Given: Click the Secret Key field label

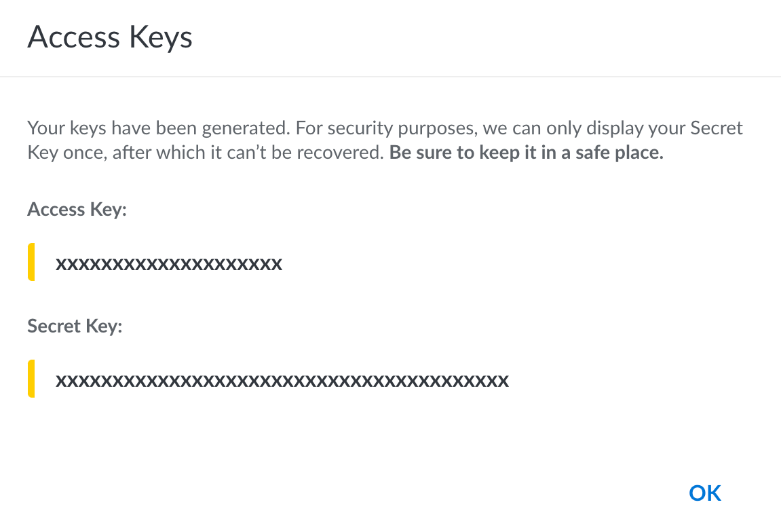Looking at the screenshot, I should [x=74, y=326].
